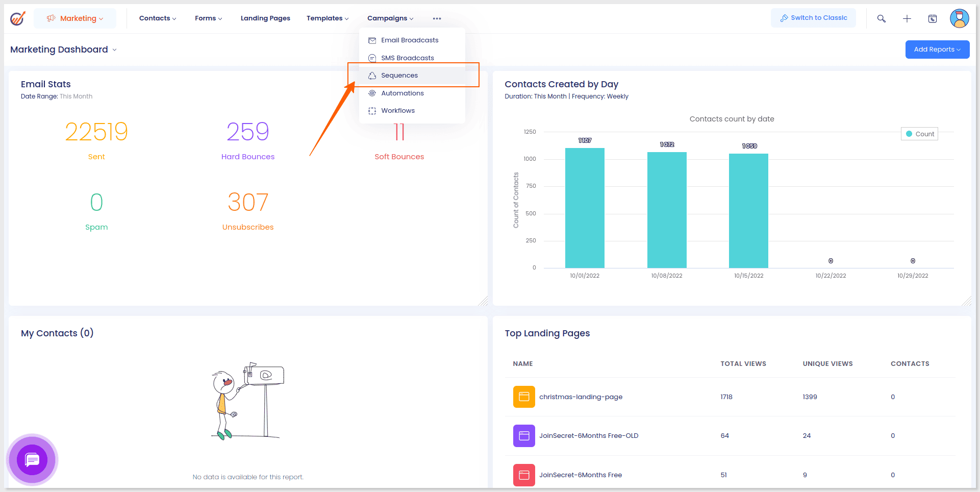This screenshot has width=980, height=492.
Task: Select Sequences from the Campaigns menu
Action: point(399,76)
